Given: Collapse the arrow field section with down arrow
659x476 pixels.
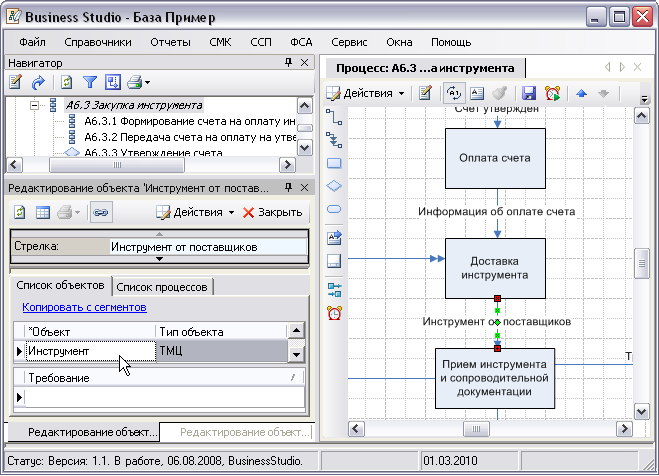Looking at the screenshot, I should click(x=159, y=259).
